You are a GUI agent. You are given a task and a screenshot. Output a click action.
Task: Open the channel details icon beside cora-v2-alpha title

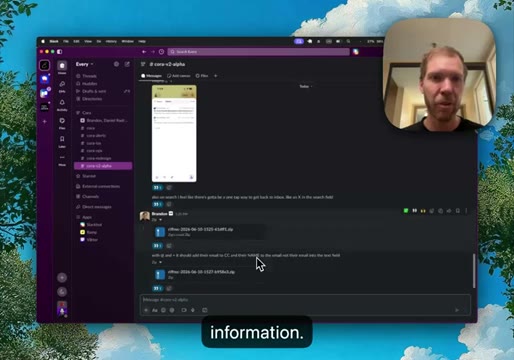point(143,64)
